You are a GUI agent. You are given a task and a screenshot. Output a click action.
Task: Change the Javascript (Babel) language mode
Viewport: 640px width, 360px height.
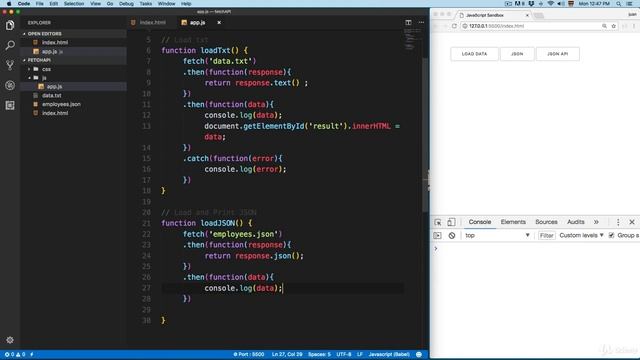coord(389,354)
